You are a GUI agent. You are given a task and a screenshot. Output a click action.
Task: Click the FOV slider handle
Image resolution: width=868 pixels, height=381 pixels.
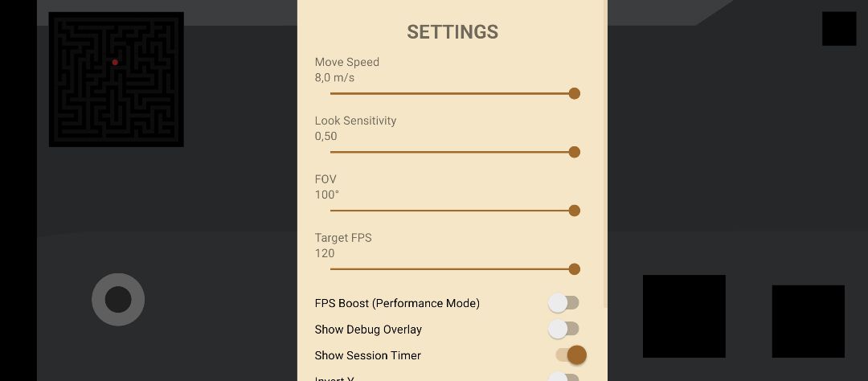(574, 211)
